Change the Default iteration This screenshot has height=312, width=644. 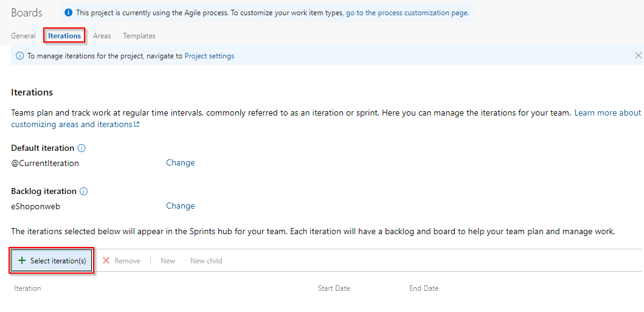pyautogui.click(x=180, y=162)
